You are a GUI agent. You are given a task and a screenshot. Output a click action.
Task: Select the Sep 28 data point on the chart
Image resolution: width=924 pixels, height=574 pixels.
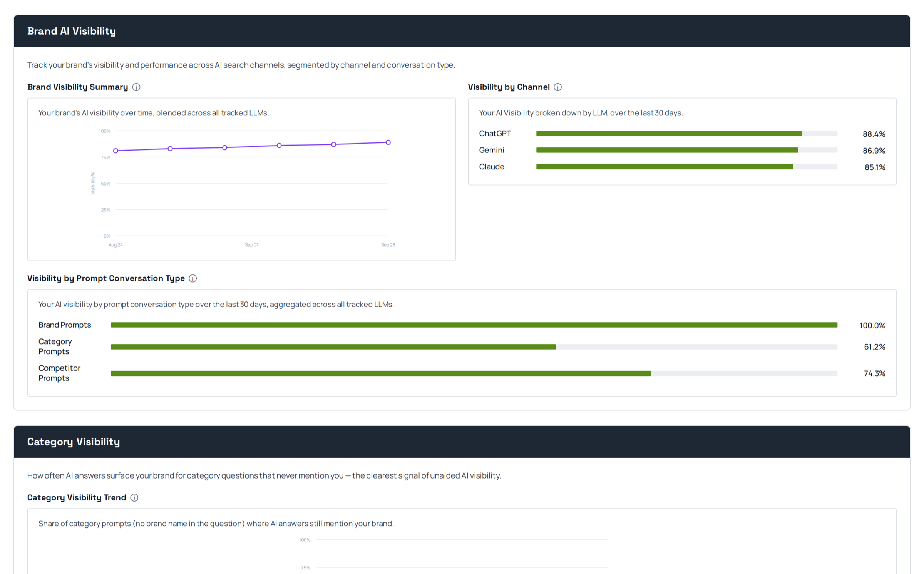coord(388,142)
